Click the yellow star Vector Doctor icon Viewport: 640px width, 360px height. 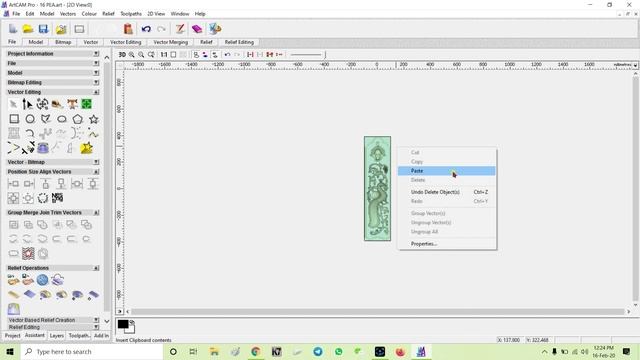click(x=87, y=148)
